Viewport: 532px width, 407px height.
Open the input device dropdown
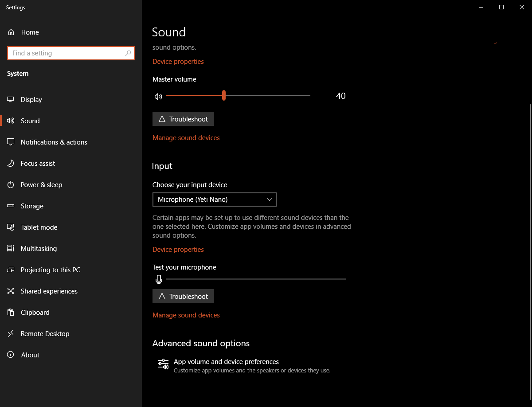pos(214,200)
